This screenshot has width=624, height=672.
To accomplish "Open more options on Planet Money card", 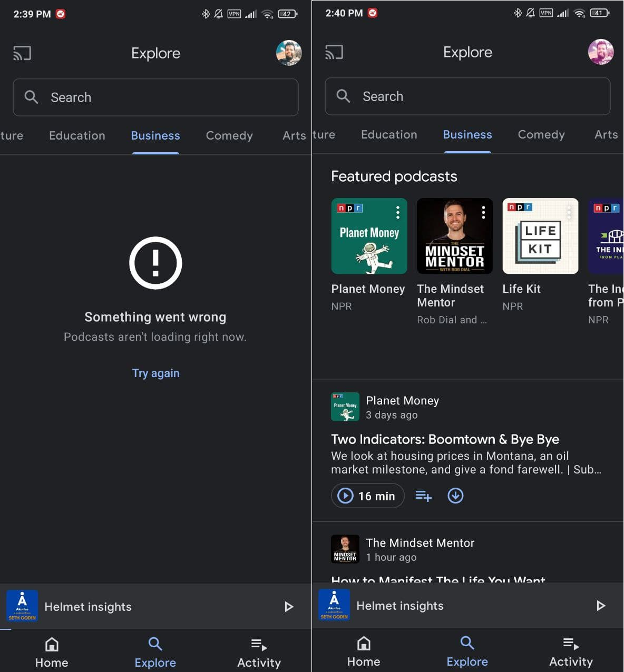I will click(398, 212).
